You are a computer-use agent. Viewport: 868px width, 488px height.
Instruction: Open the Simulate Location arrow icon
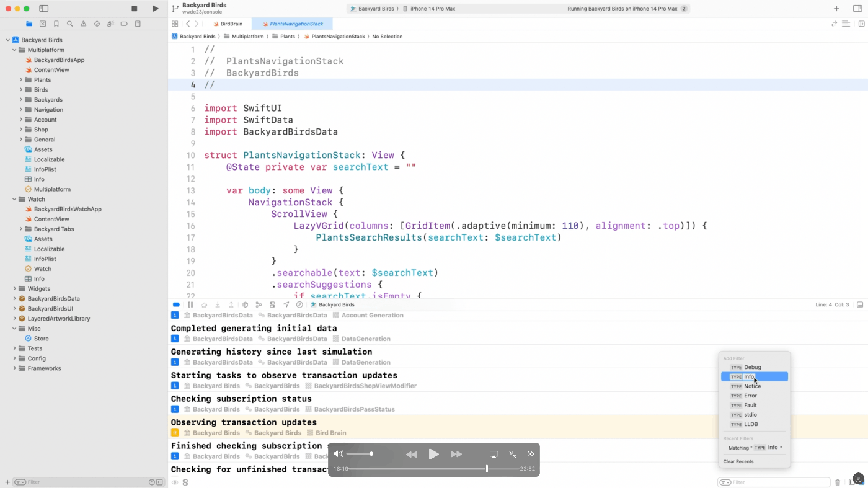286,304
